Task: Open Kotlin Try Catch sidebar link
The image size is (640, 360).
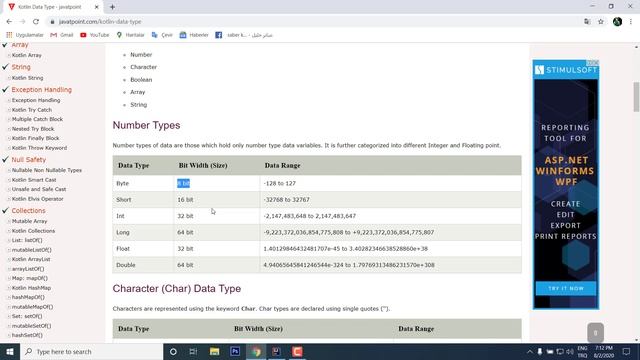Action: (32, 110)
